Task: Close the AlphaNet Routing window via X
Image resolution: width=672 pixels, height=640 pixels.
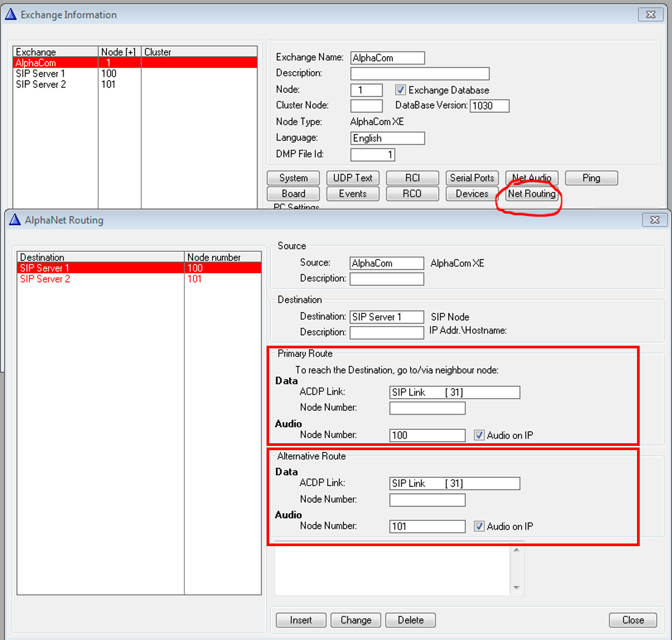Action: click(655, 220)
